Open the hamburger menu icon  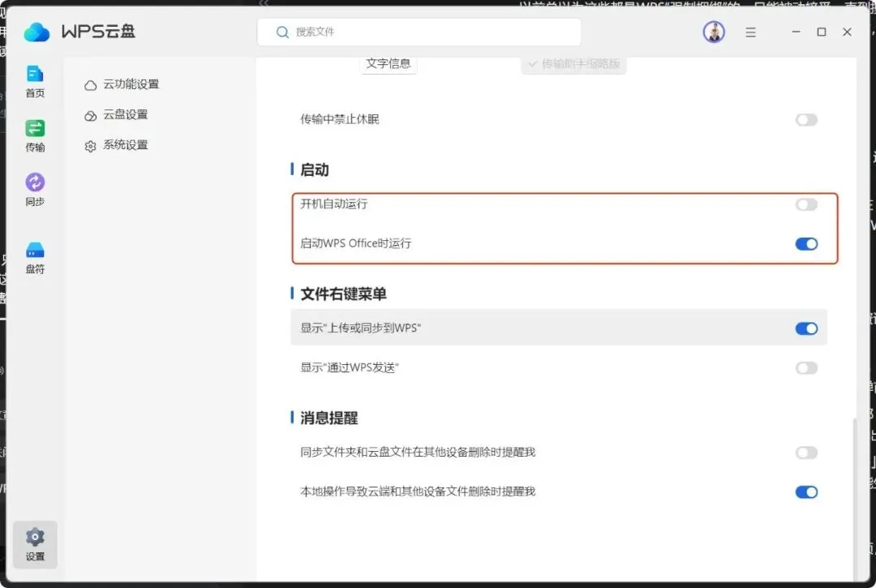[x=750, y=32]
